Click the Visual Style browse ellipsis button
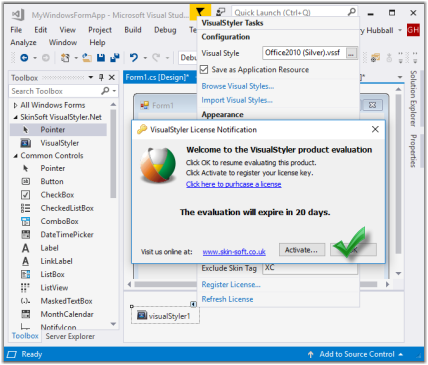Viewport: 428px width, 365px height. point(351,53)
